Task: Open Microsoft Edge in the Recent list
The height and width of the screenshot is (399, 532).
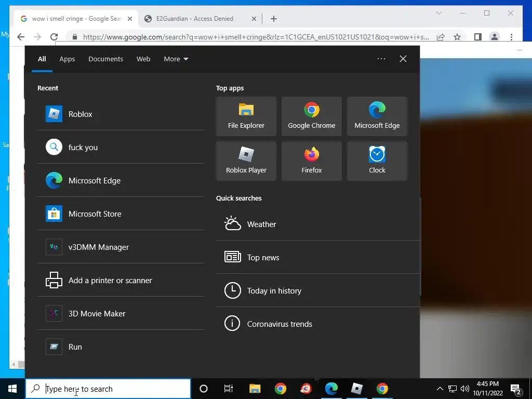Action: [121, 180]
